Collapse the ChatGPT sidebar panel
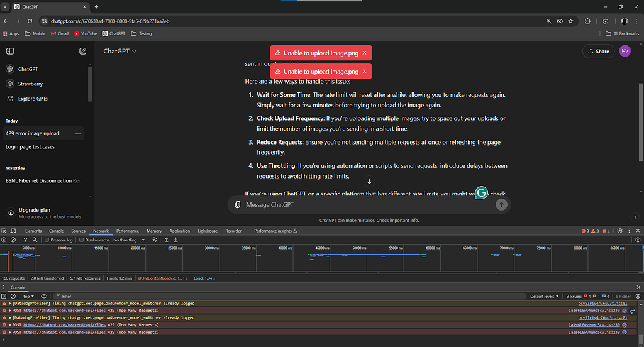The image size is (644, 347). [x=10, y=51]
